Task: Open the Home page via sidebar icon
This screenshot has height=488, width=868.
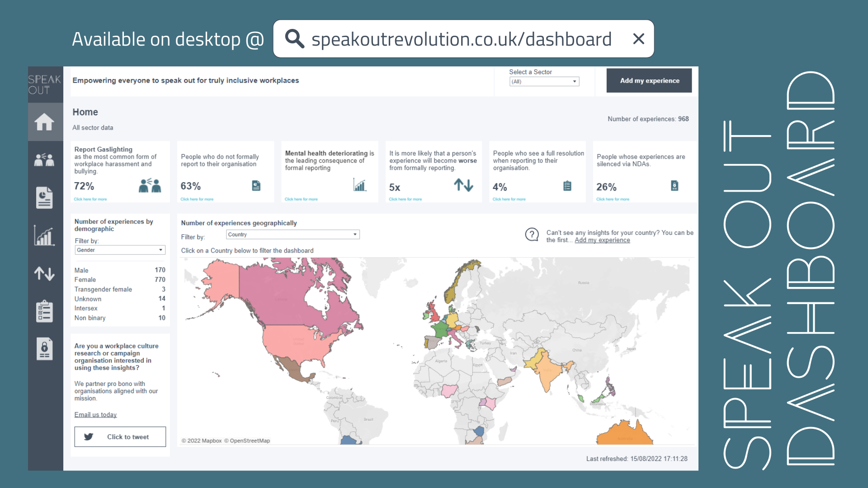Action: [x=45, y=122]
